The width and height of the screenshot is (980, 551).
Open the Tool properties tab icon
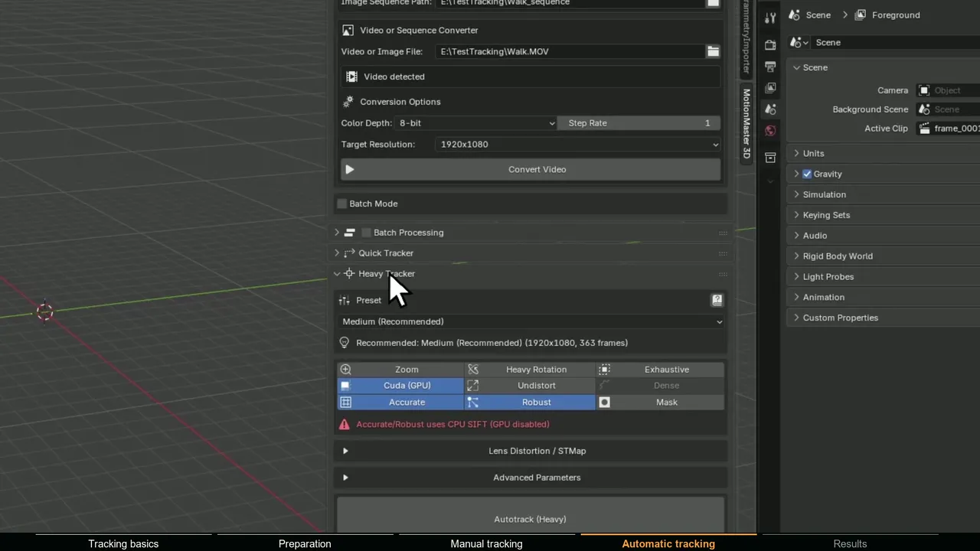pos(770,18)
